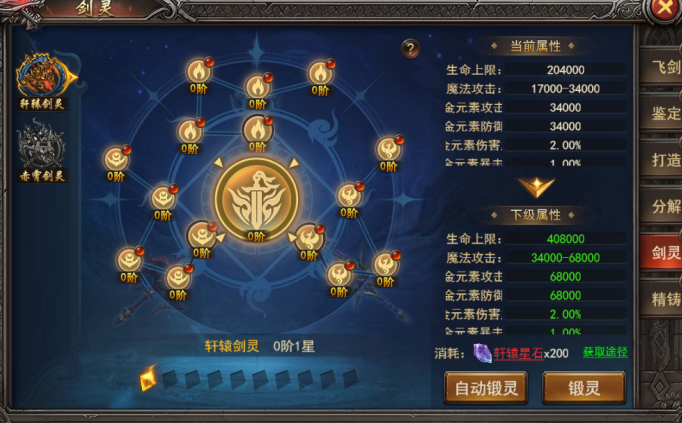682x423 pixels.
Task: Open the 获取途径 link
Action: [x=605, y=353]
